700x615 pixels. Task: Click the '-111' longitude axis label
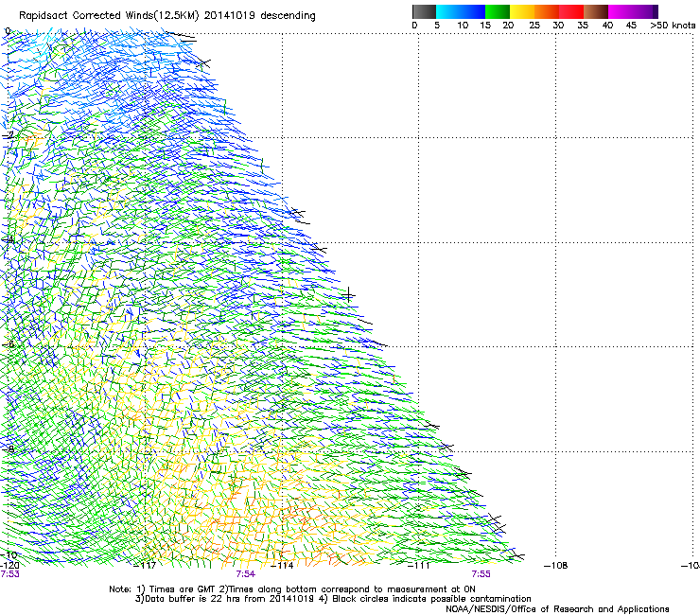click(419, 566)
